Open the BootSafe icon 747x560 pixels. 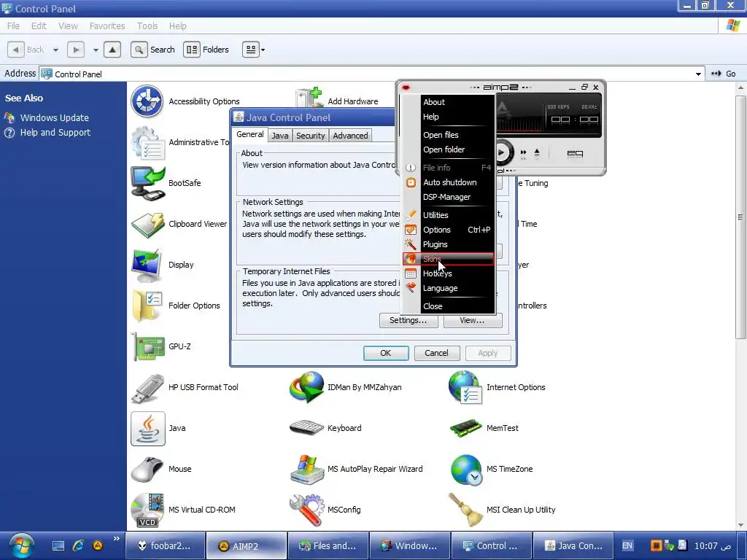[x=147, y=183]
